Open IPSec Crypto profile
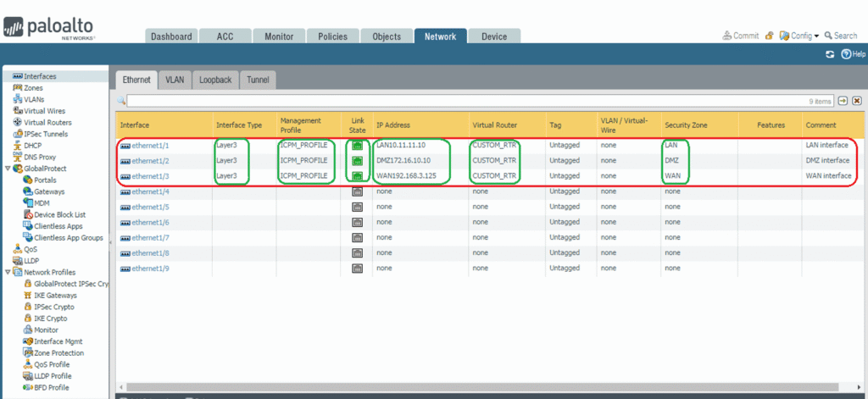The height and width of the screenshot is (399, 868). [x=54, y=308]
